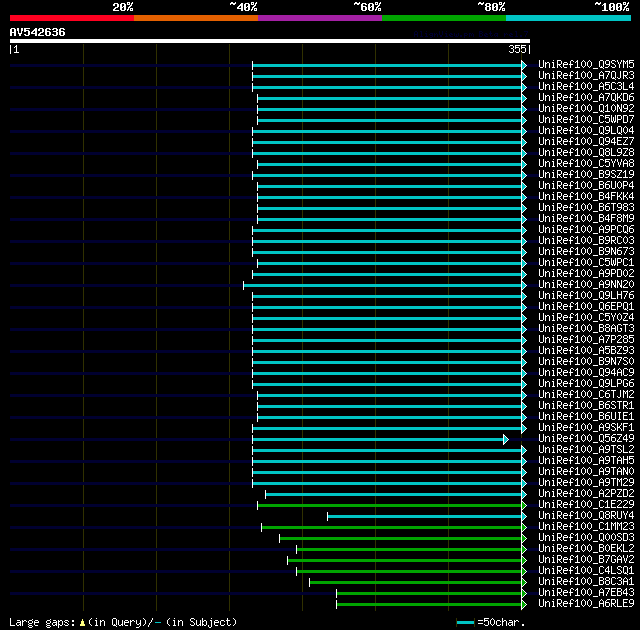Open the UniRef100_C5Y0Z4 entry
The height and width of the screenshot is (630, 640).
586,318
